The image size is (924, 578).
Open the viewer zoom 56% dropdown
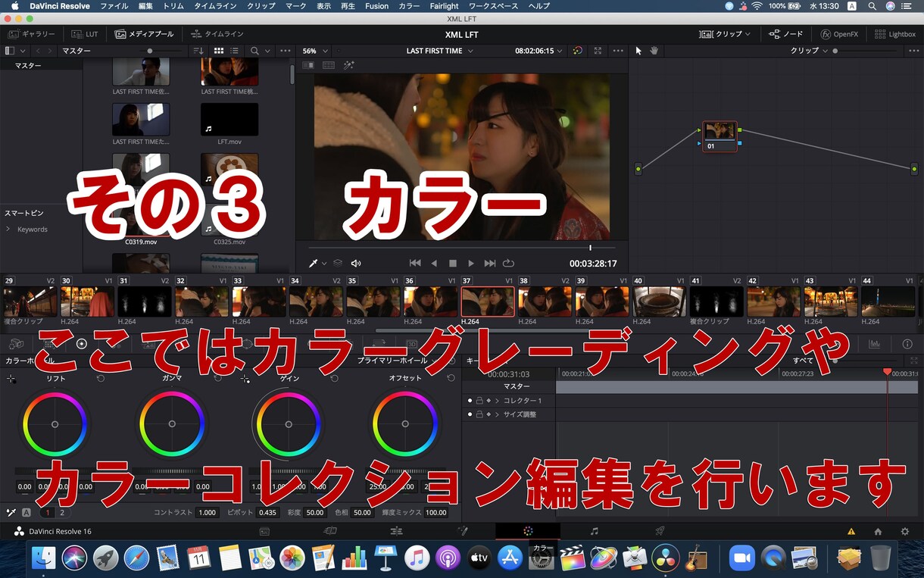(315, 51)
